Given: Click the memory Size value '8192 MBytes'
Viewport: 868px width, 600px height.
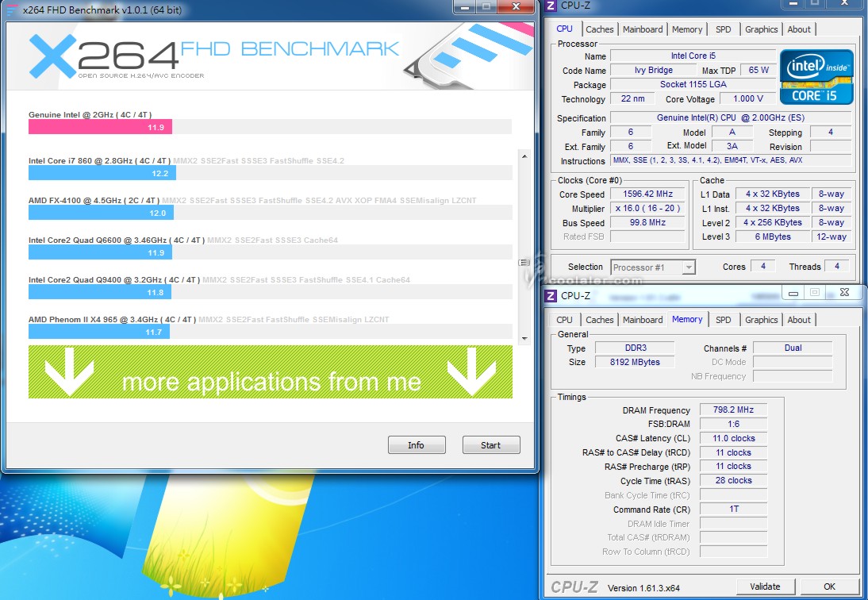Looking at the screenshot, I should [635, 362].
